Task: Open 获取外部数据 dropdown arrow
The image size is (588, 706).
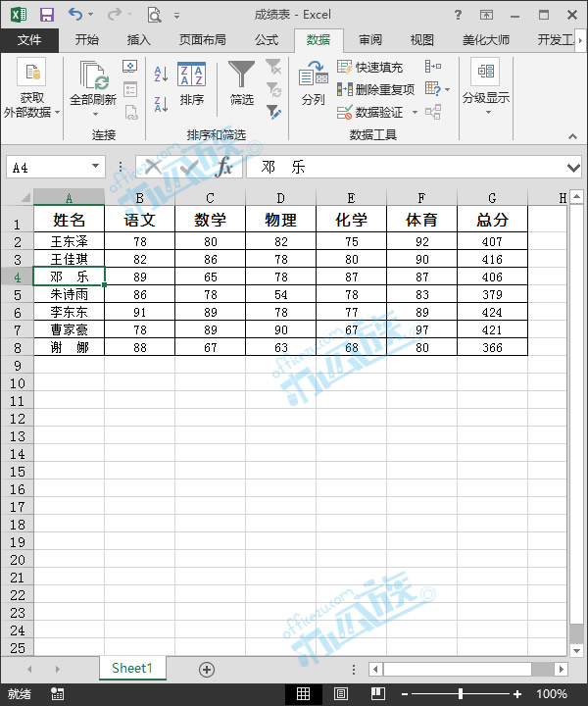Action: (58, 112)
